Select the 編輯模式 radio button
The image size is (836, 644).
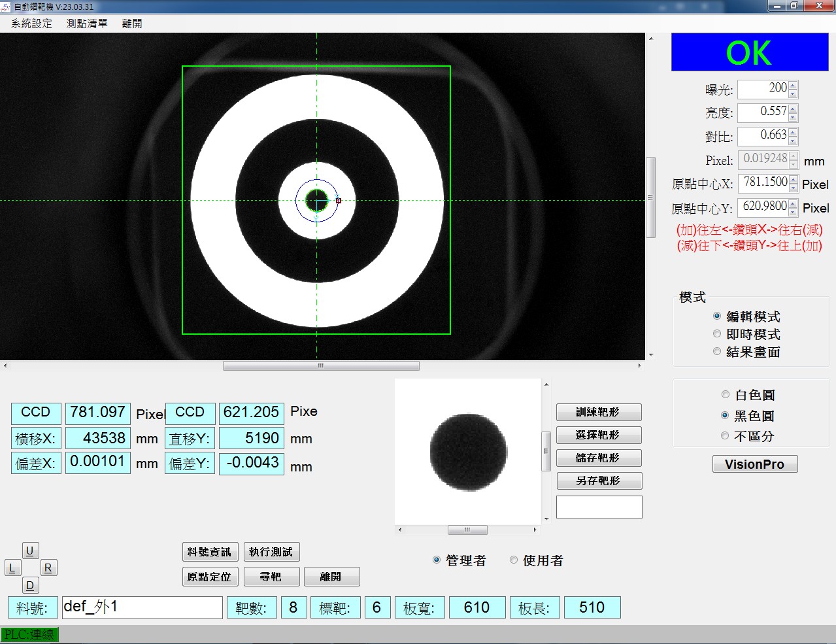[717, 316]
